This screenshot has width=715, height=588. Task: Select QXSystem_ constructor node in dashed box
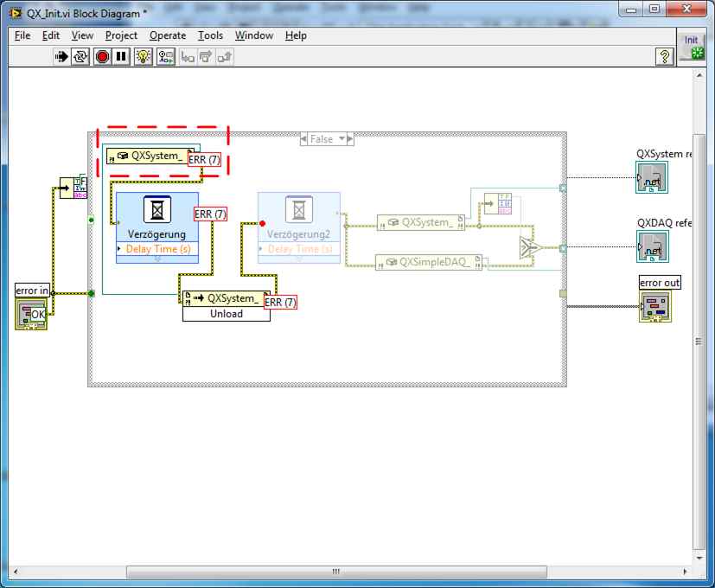click(x=149, y=156)
